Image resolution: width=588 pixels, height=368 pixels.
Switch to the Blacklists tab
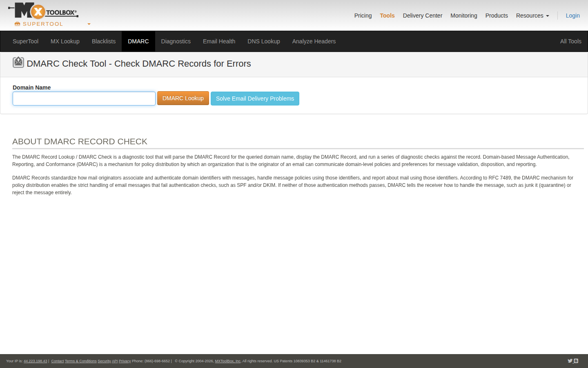104,41
